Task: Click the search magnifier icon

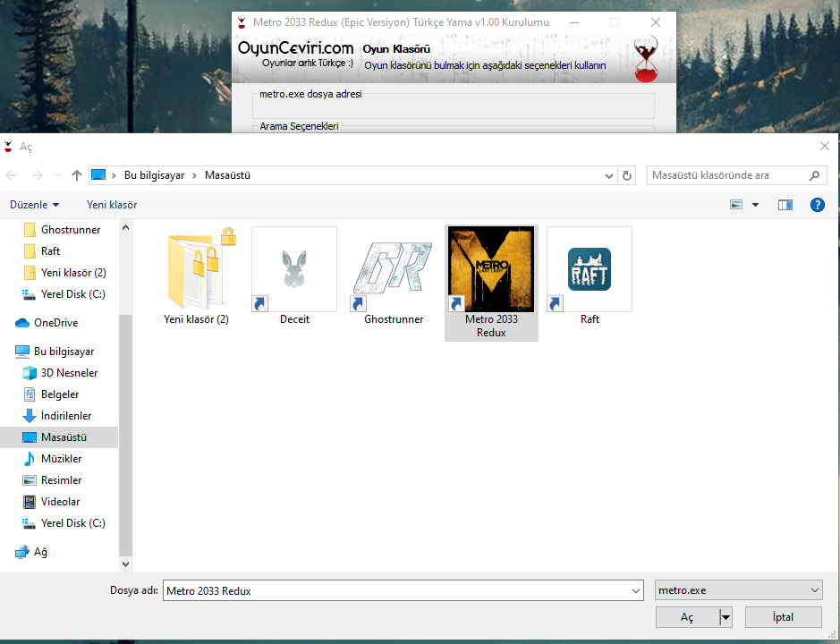Action: click(x=814, y=175)
